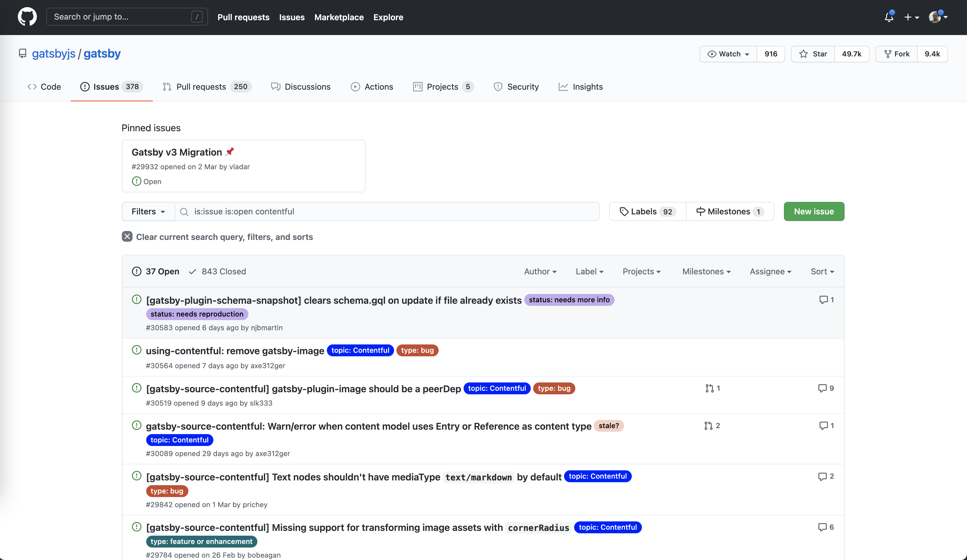Click the search magnifier icon in filter box
Image resolution: width=967 pixels, height=560 pixels.
point(184,212)
